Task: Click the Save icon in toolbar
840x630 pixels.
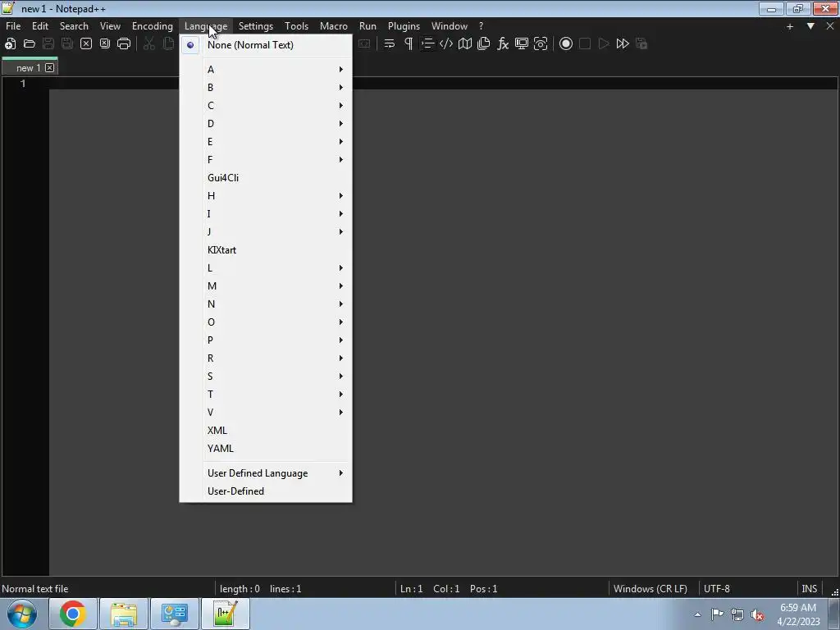Action: [x=48, y=44]
